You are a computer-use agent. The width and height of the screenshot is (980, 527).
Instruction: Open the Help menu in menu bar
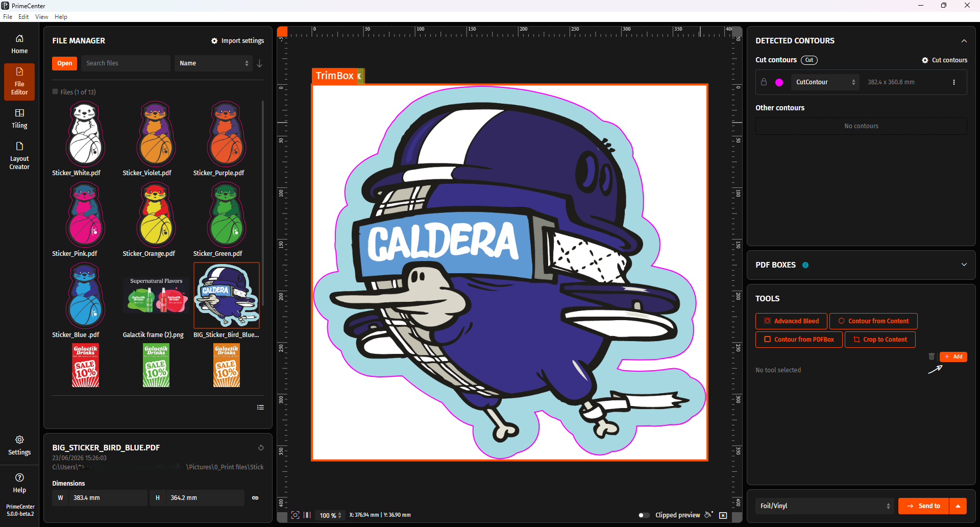(61, 17)
